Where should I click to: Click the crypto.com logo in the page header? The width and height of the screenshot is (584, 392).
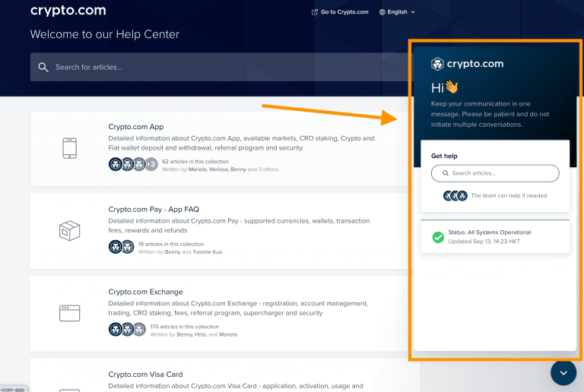pyautogui.click(x=68, y=11)
